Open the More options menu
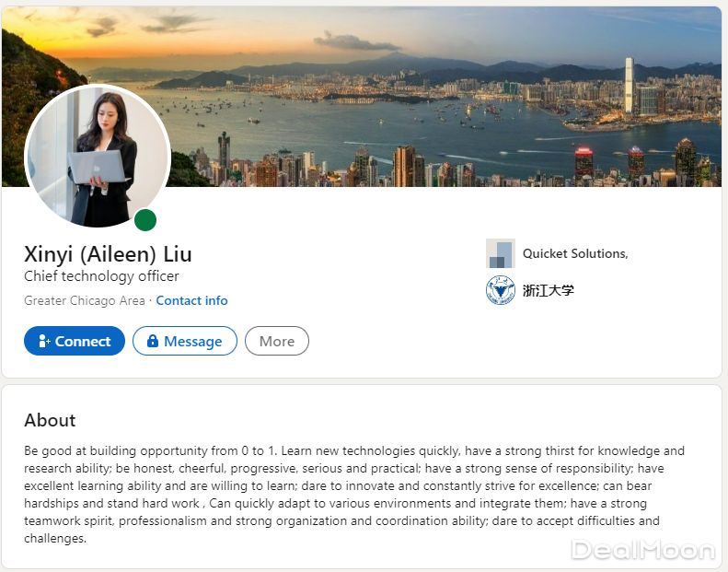This screenshot has width=728, height=572. (x=277, y=341)
